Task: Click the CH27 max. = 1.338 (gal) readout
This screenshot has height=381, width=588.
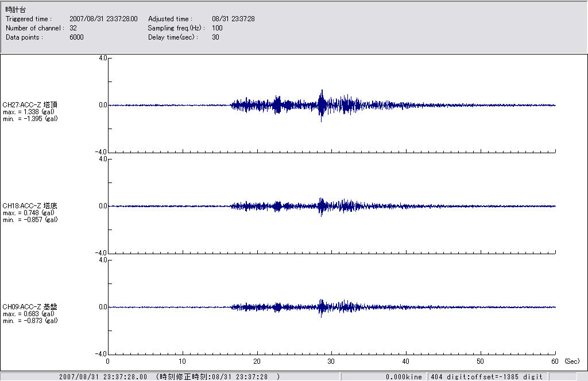Action: coord(29,112)
